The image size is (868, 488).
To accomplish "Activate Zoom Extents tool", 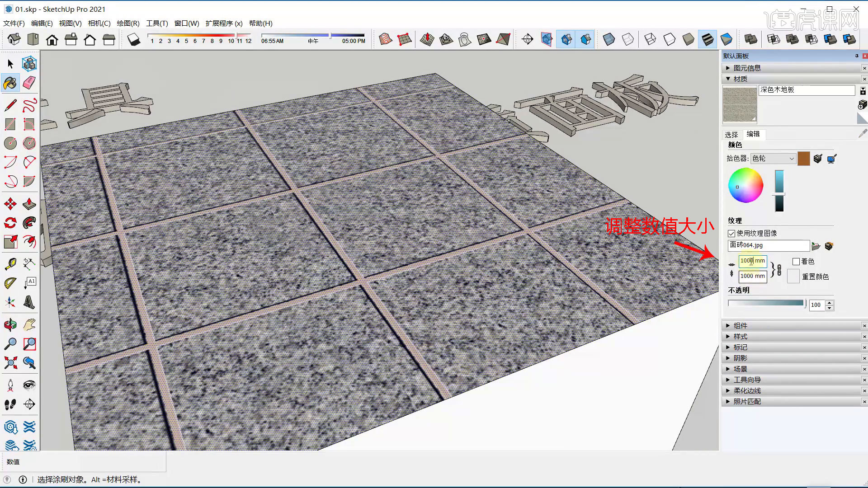I will (x=10, y=363).
